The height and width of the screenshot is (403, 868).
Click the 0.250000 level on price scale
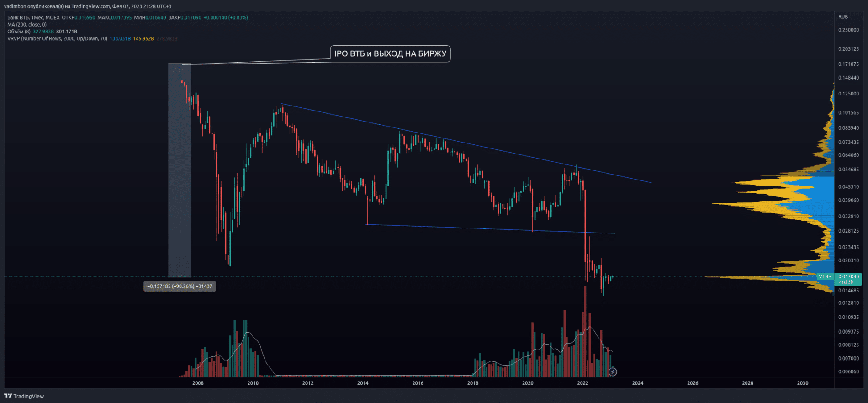[x=848, y=30]
